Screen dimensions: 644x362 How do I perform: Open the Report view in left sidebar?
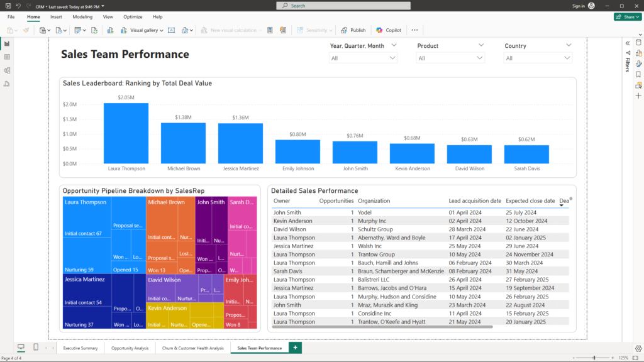7,44
